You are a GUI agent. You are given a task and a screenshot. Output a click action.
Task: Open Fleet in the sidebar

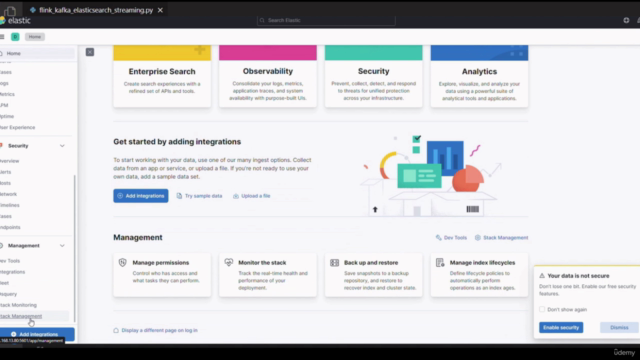coord(4,283)
